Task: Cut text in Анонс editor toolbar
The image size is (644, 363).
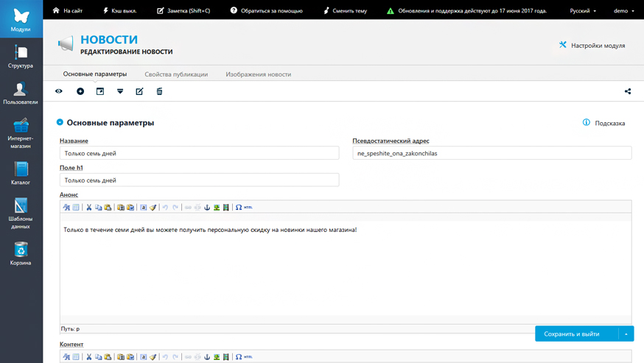Action: point(88,208)
